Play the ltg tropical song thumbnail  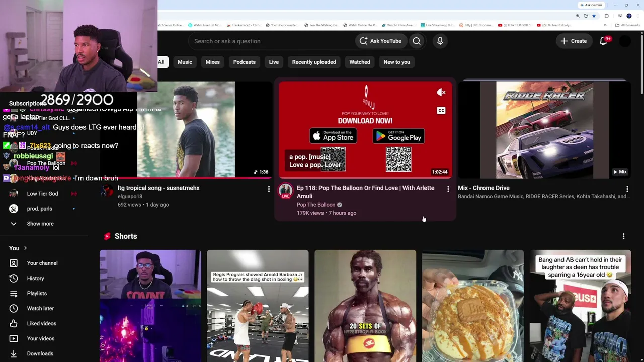click(x=186, y=130)
